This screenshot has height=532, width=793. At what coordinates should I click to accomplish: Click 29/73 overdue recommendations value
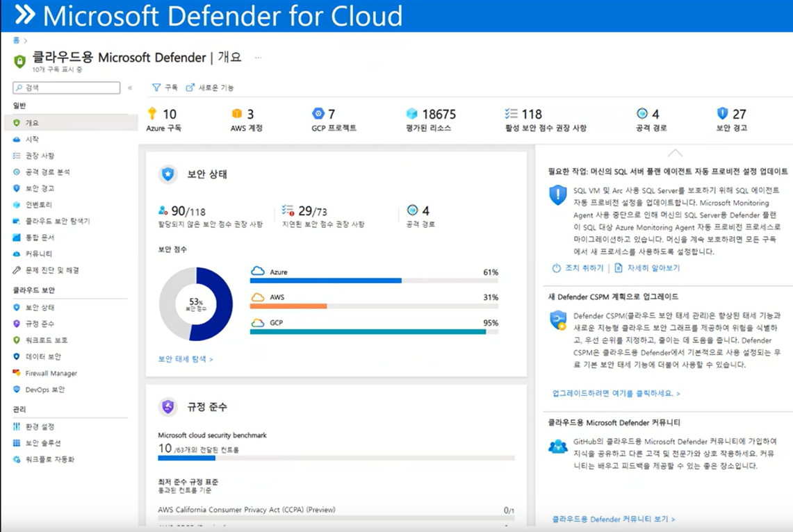(313, 210)
